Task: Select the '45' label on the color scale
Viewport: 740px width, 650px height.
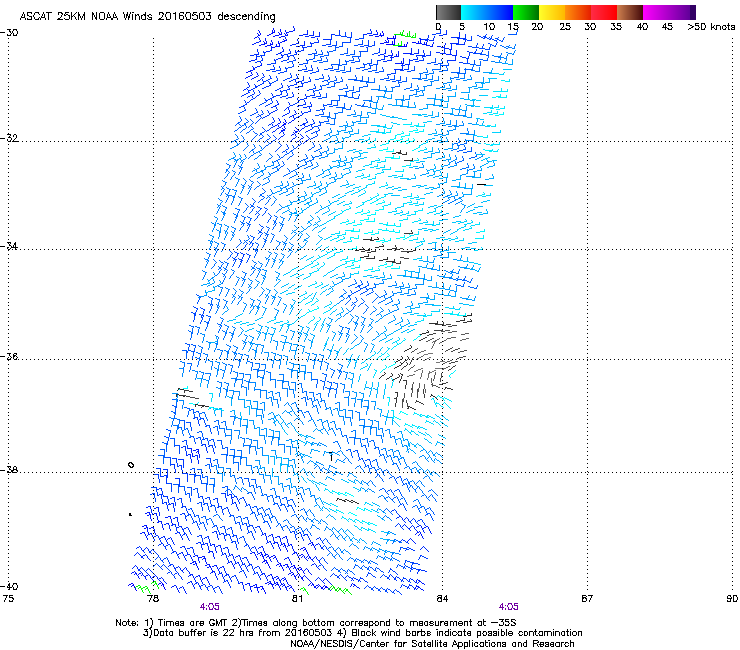Action: pyautogui.click(x=667, y=26)
